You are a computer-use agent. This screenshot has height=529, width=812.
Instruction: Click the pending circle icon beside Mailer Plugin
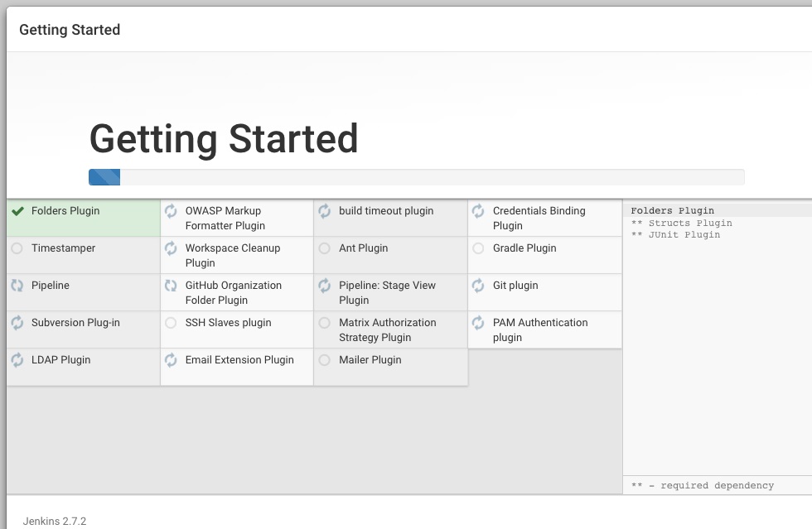click(325, 360)
